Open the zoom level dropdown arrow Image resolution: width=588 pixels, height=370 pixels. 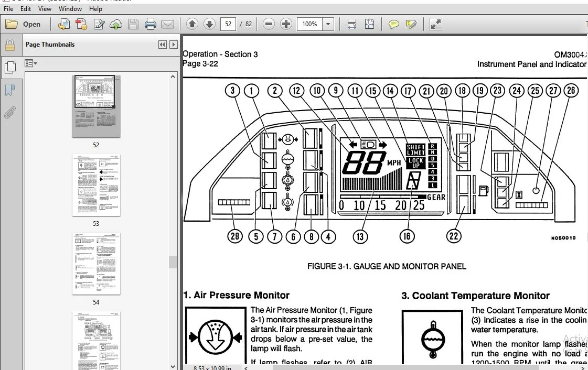pos(328,24)
